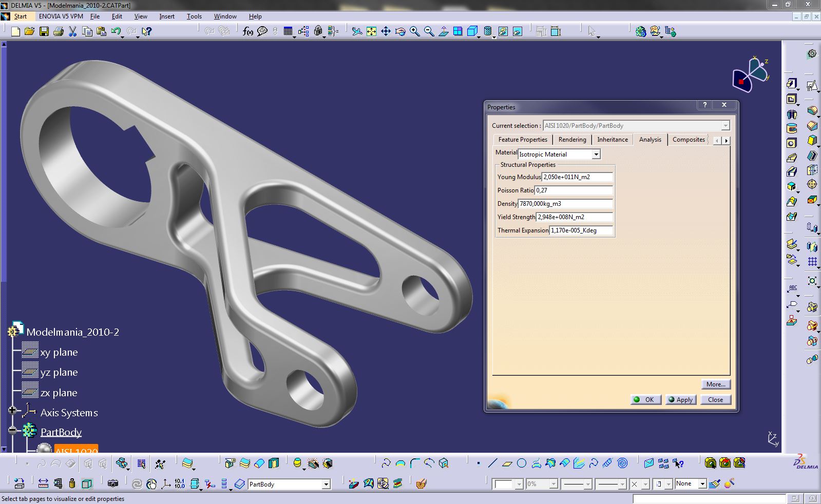Image resolution: width=821 pixels, height=504 pixels.
Task: Open the Design Table icon
Action: pyautogui.click(x=288, y=32)
